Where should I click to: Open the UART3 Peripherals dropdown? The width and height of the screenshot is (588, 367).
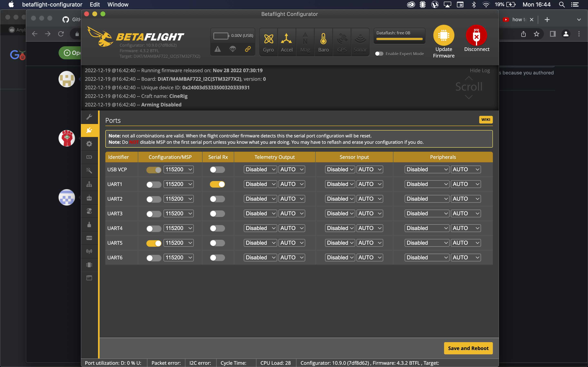[427, 213]
